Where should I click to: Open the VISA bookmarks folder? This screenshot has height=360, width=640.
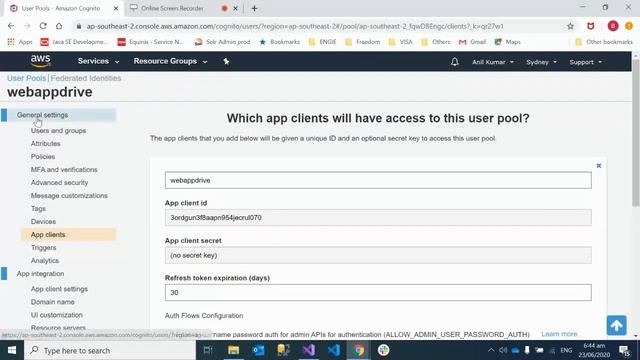point(400,42)
